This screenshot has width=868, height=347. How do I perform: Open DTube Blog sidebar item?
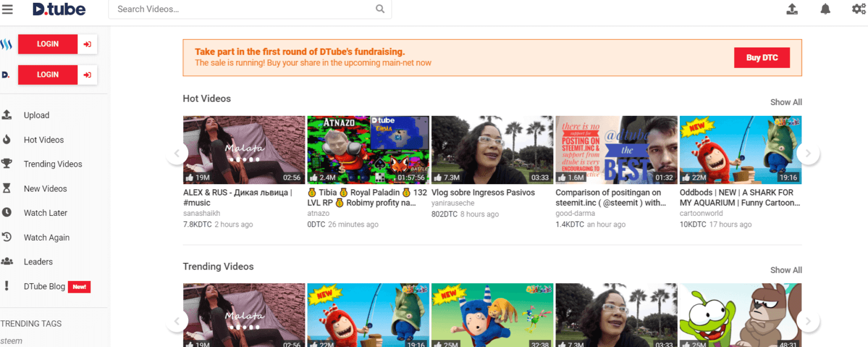[x=44, y=287]
